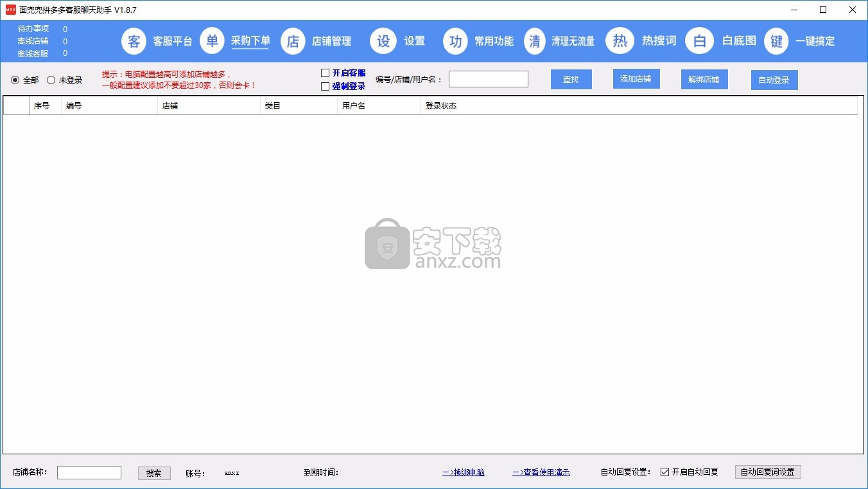The height and width of the screenshot is (489, 868).
Task: Open 白底图 menu label
Action: 739,40
